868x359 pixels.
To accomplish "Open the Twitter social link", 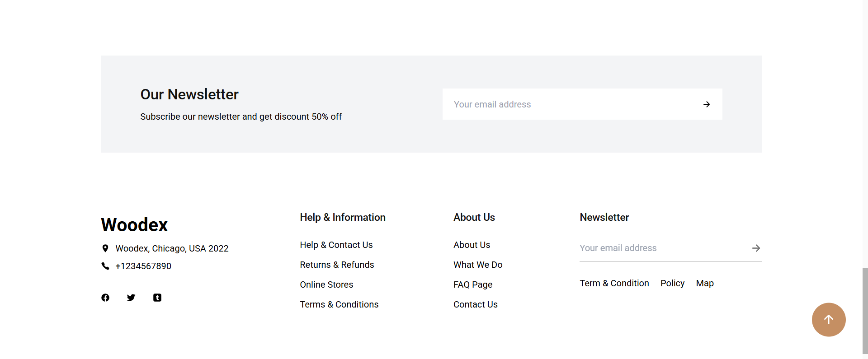I will (131, 298).
